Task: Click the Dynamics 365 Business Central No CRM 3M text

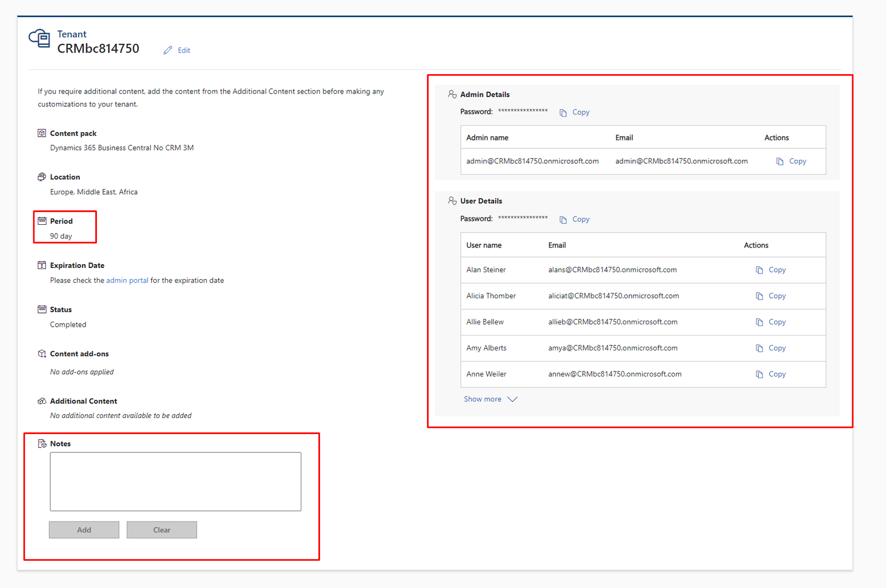Action: click(122, 148)
